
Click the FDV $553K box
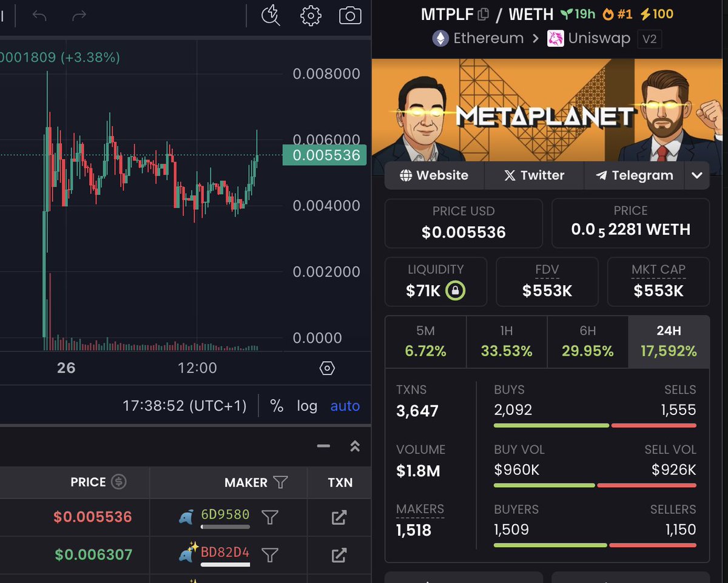[547, 281]
